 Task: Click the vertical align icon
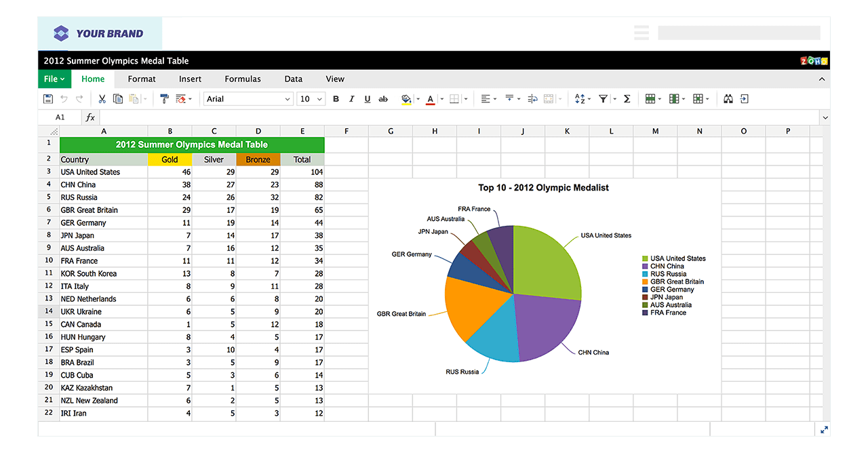[509, 99]
